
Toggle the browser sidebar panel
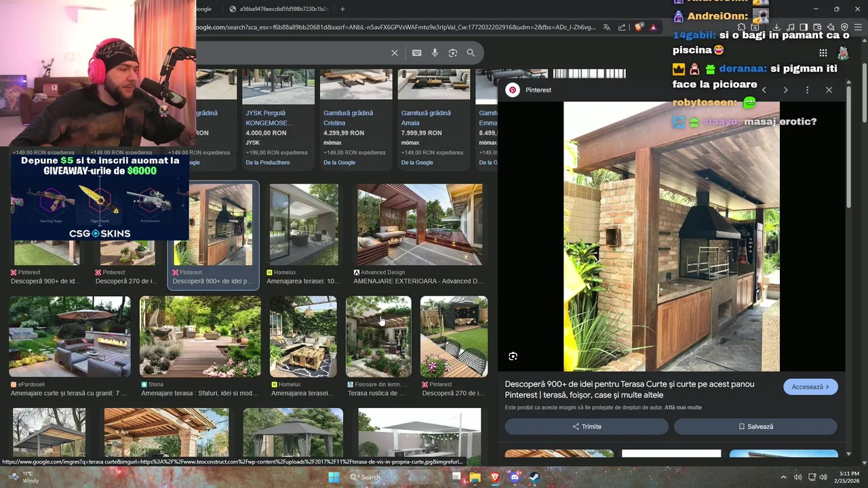pos(804,27)
